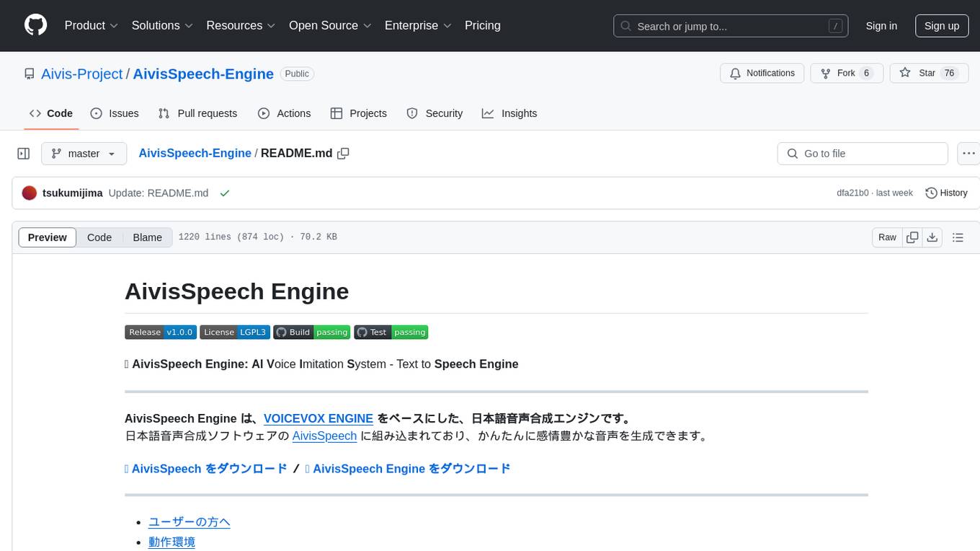Open the master branch selector

point(84,154)
